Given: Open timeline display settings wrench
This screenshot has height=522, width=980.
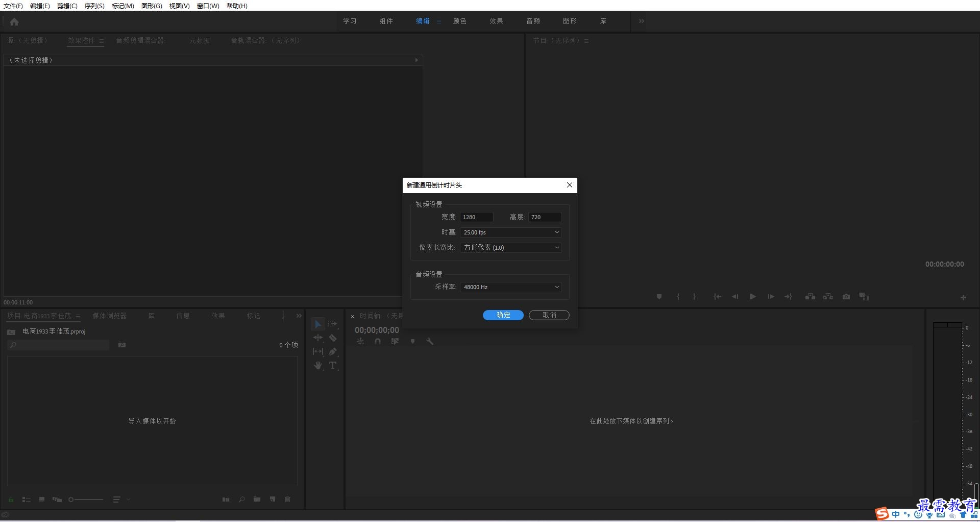Looking at the screenshot, I should tap(430, 341).
